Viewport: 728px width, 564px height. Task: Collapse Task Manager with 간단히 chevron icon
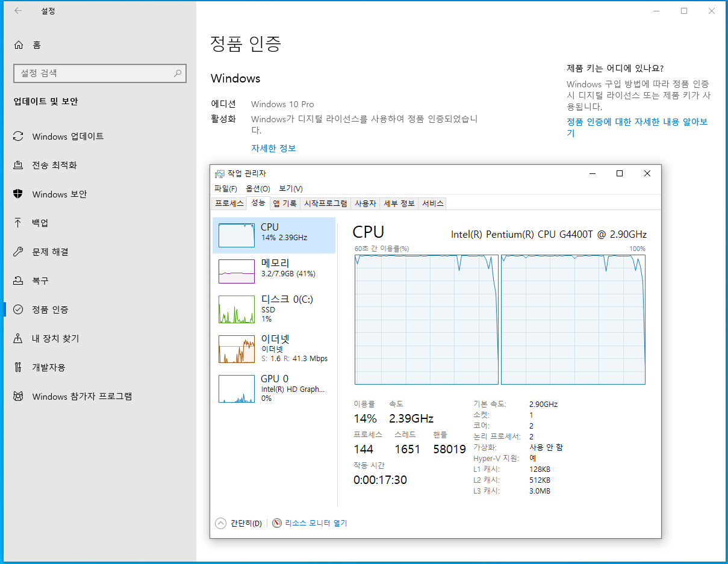220,523
